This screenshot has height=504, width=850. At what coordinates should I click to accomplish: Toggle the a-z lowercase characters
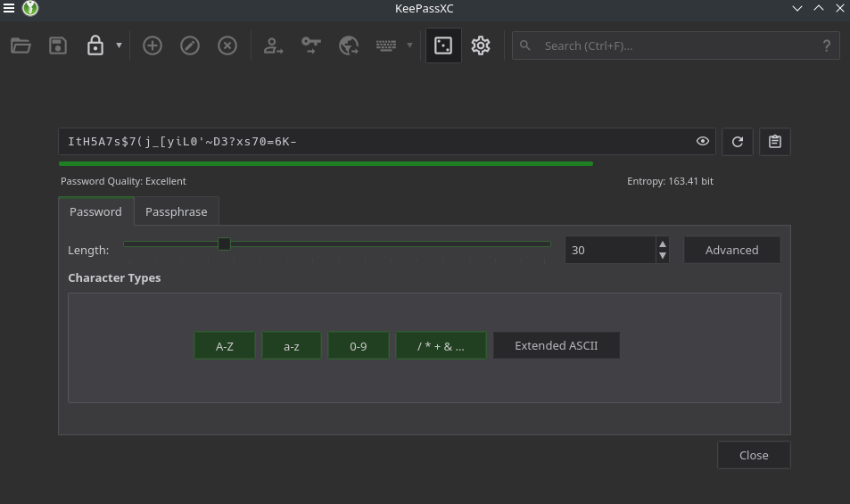[x=292, y=346]
